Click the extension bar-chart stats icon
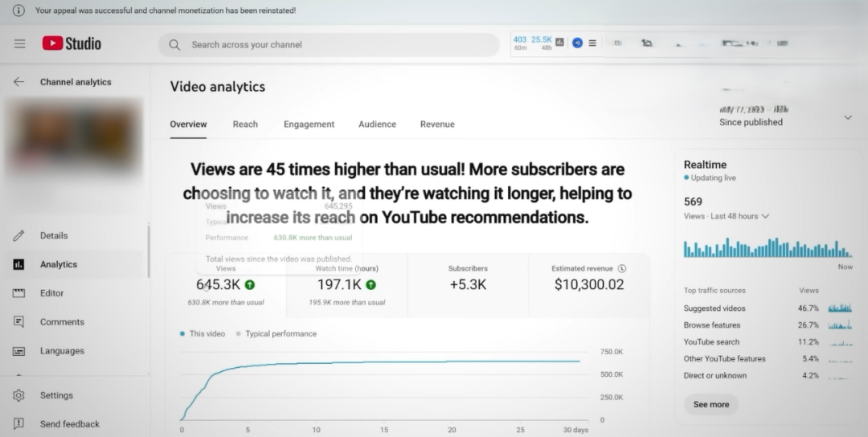 (559, 43)
